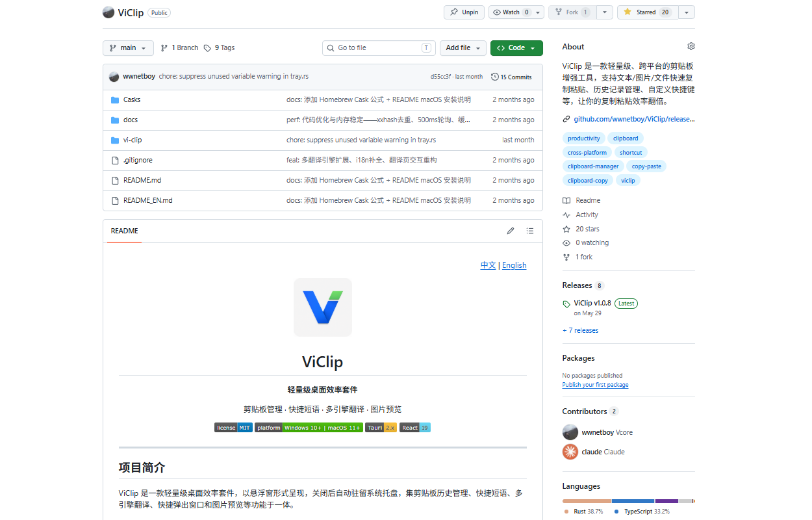Click the ViClip repository owner avatar
The image size is (812, 520).
pyautogui.click(x=108, y=12)
